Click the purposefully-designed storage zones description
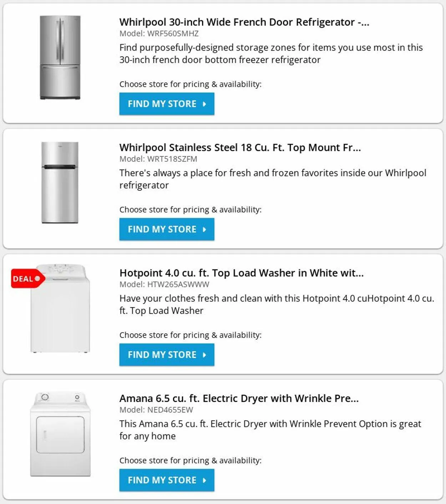The width and height of the screenshot is (446, 504). point(271,53)
